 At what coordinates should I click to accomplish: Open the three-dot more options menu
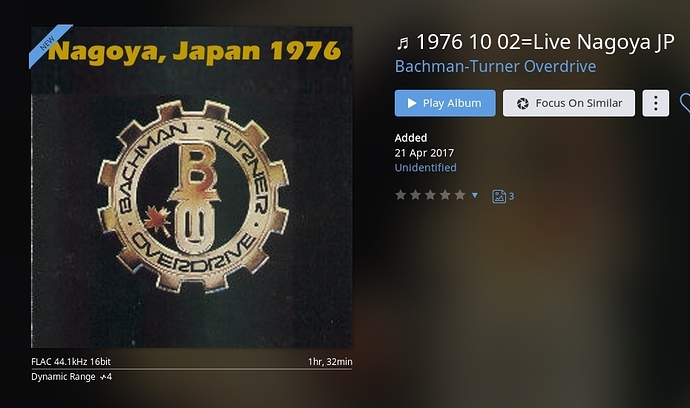(656, 103)
